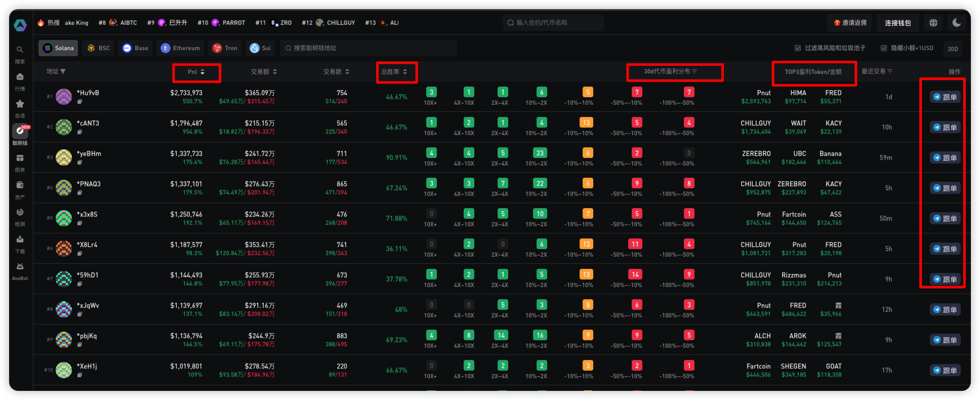Sort by 总胜率 win rate column

click(x=395, y=72)
